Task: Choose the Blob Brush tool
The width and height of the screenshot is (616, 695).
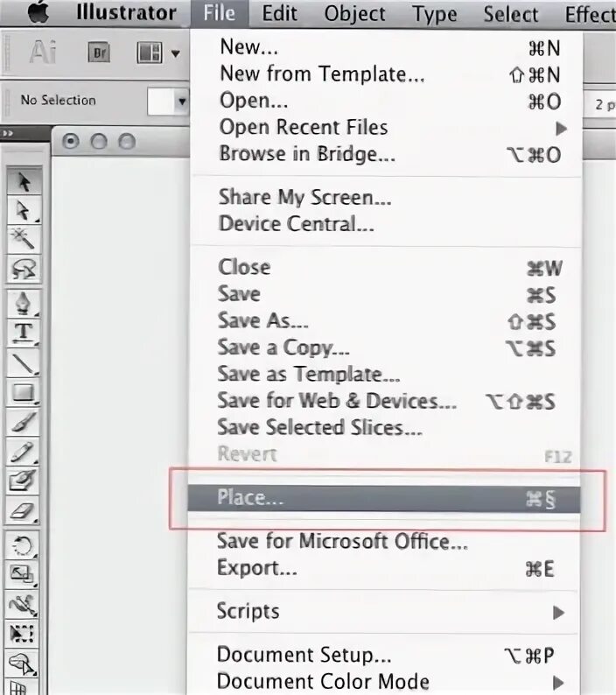Action: pyautogui.click(x=24, y=481)
